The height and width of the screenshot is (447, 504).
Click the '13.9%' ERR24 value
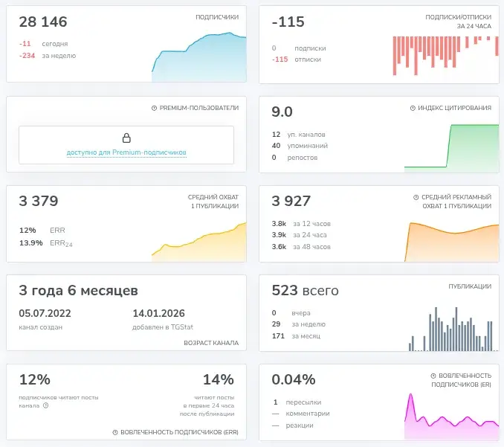[x=31, y=242]
